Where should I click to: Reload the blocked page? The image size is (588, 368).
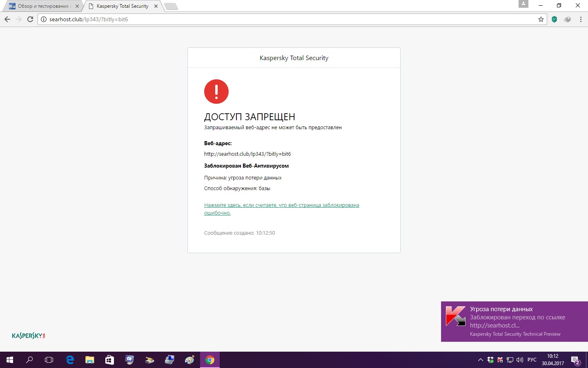[x=30, y=19]
